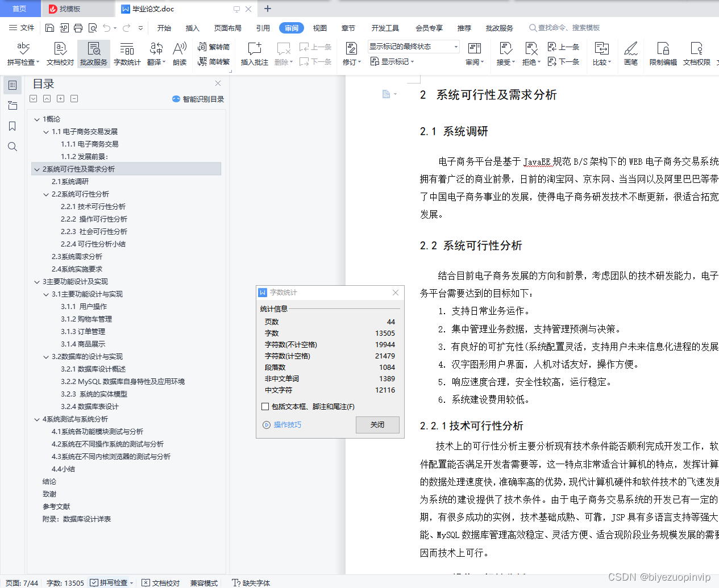
Task: Click the print icon in quick toolbar
Action: click(x=78, y=28)
